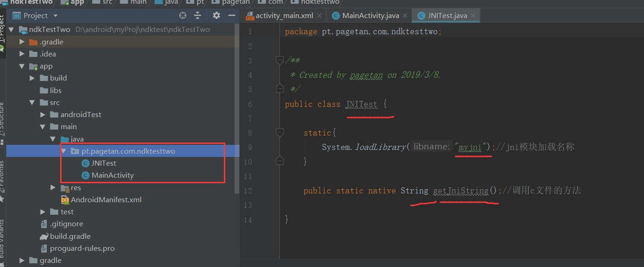Expand the gradle folder at bottom

pos(22,260)
